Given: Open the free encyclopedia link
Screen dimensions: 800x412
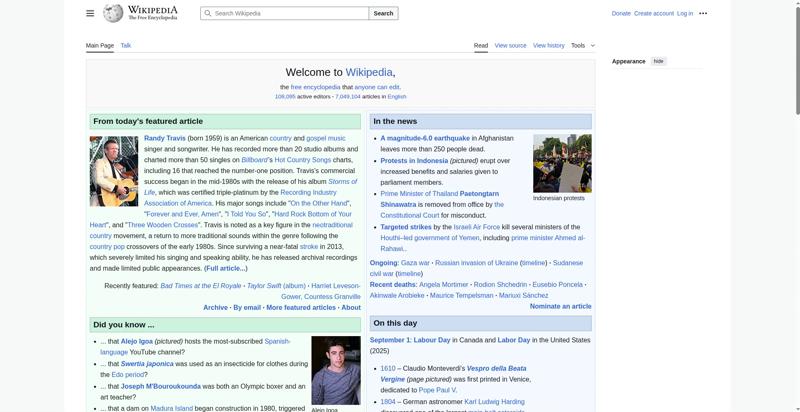Looking at the screenshot, I should pos(315,87).
